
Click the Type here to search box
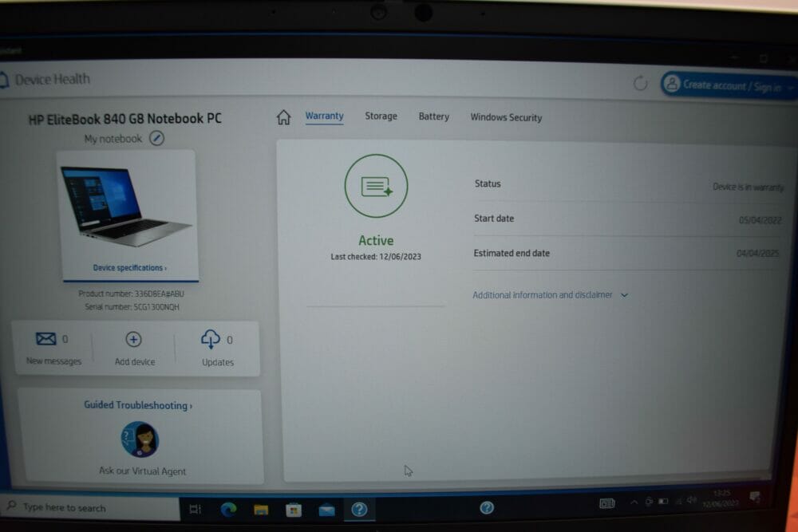90,507
